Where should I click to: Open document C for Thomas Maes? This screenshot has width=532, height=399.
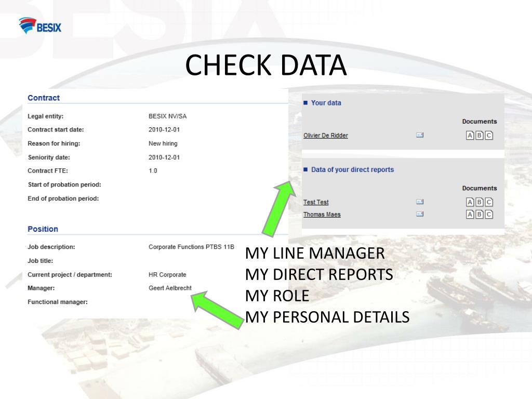coord(489,215)
